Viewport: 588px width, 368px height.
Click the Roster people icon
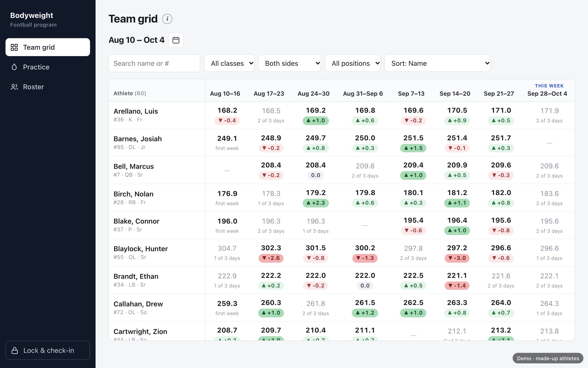pos(14,87)
